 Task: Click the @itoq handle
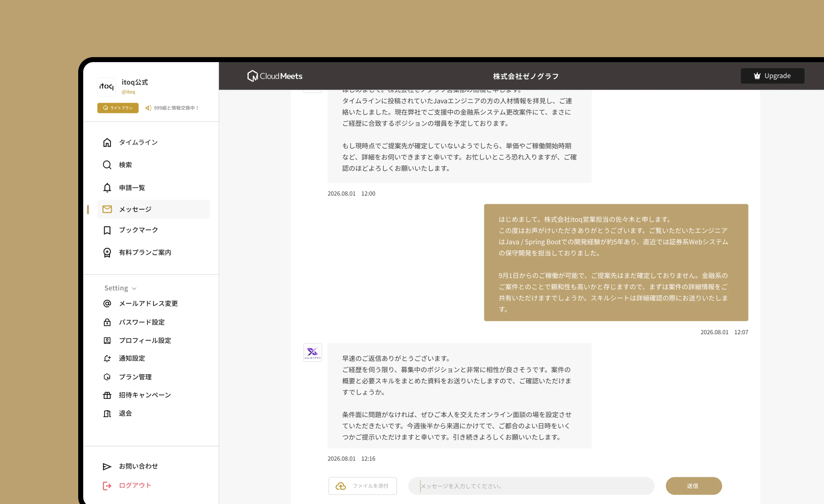128,92
